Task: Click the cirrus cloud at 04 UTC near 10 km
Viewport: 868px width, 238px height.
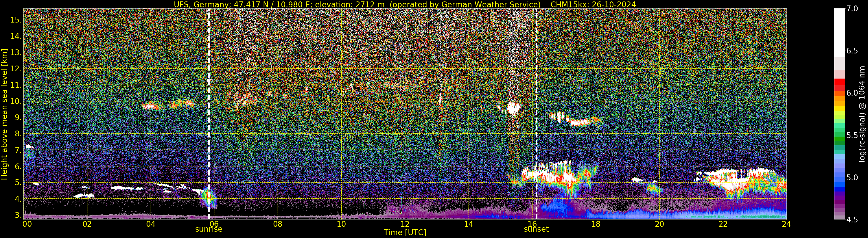Action: tap(151, 106)
